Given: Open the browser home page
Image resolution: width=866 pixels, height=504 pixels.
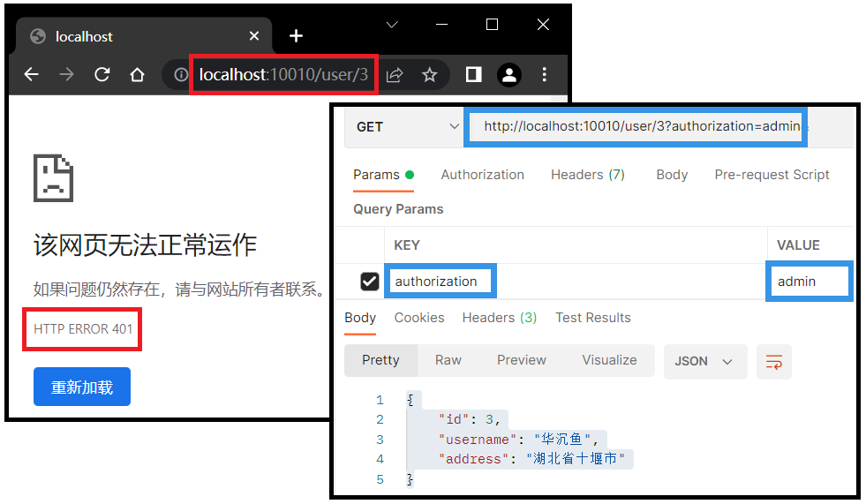Looking at the screenshot, I should (x=137, y=74).
